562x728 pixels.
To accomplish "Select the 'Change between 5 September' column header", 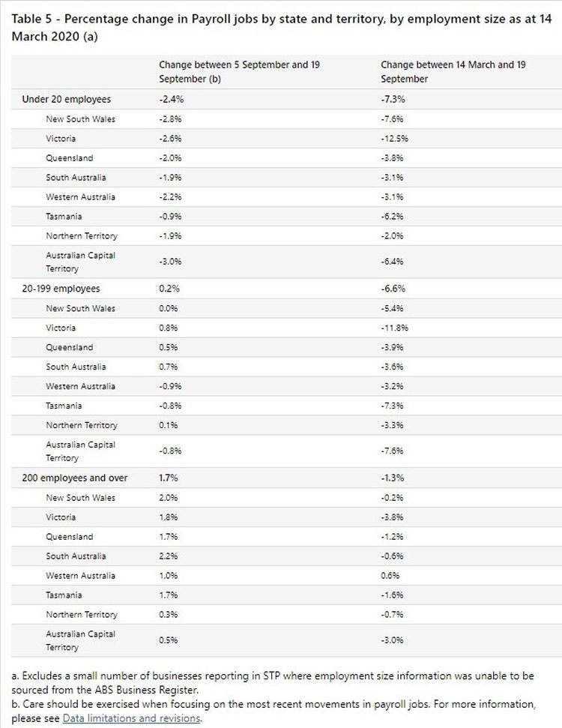I will [239, 71].
